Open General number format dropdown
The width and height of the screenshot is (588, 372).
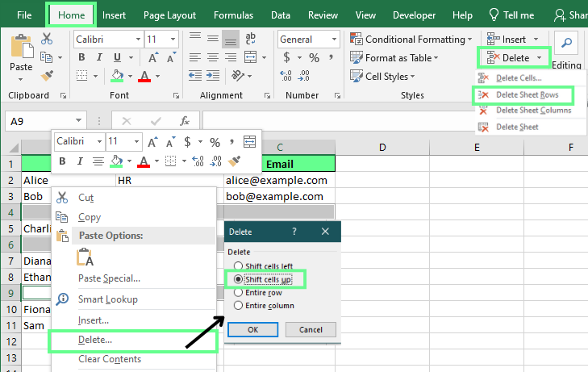[334, 40]
